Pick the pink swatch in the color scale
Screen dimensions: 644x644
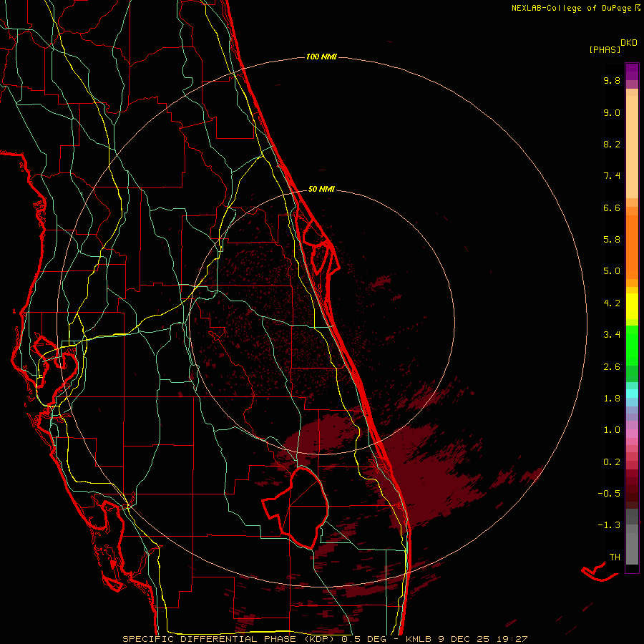pyautogui.click(x=632, y=434)
